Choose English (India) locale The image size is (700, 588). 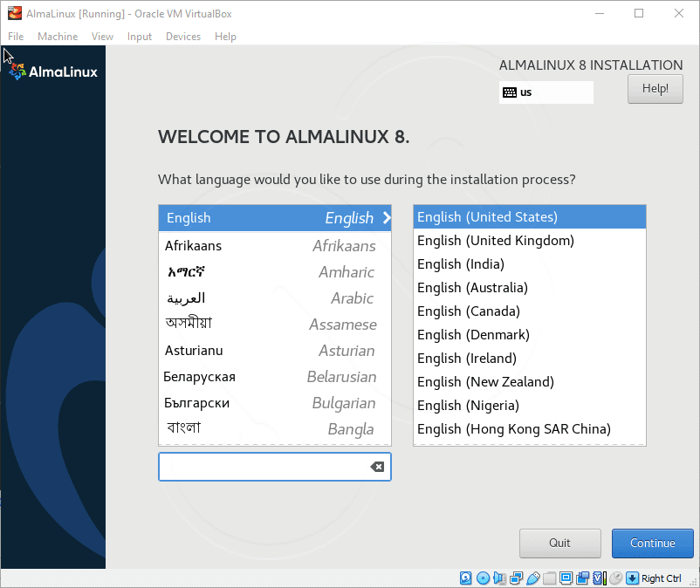tap(530, 264)
